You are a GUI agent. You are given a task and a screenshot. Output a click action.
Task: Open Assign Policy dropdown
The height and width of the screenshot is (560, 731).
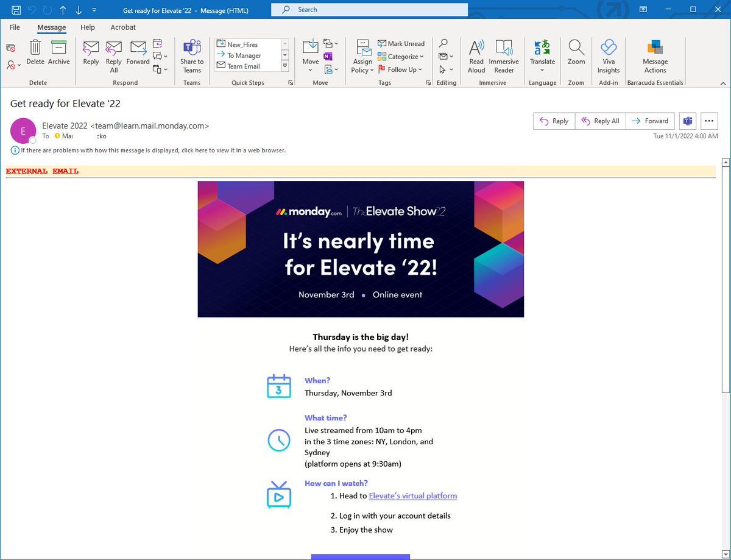[362, 56]
